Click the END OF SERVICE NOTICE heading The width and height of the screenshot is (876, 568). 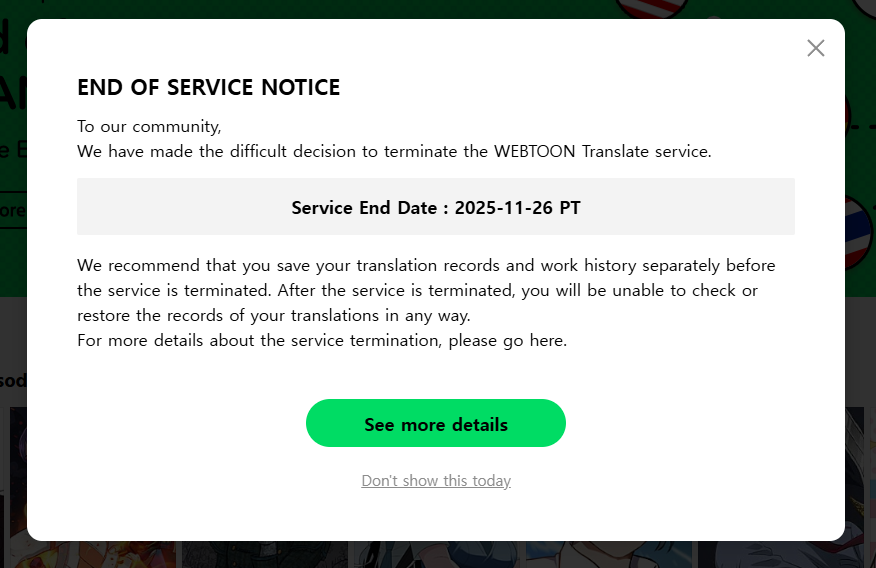209,88
